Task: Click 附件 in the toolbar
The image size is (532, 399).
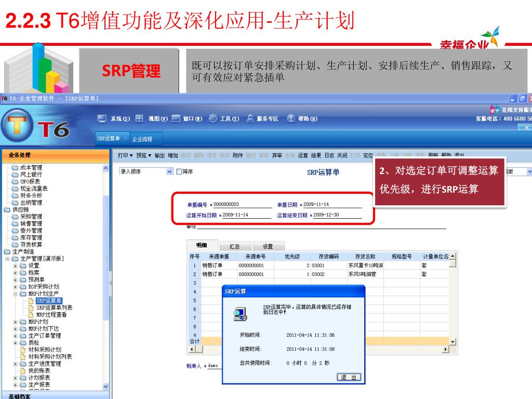Action: tap(238, 155)
